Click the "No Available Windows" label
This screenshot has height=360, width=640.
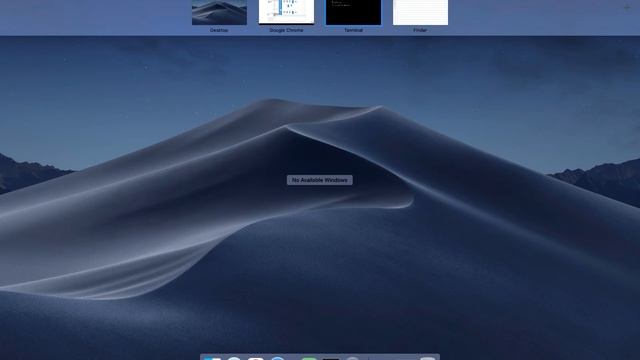(320, 180)
